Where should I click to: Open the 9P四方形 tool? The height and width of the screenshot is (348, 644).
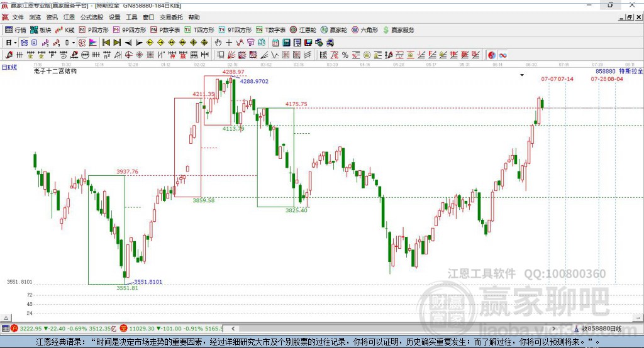pyautogui.click(x=130, y=30)
